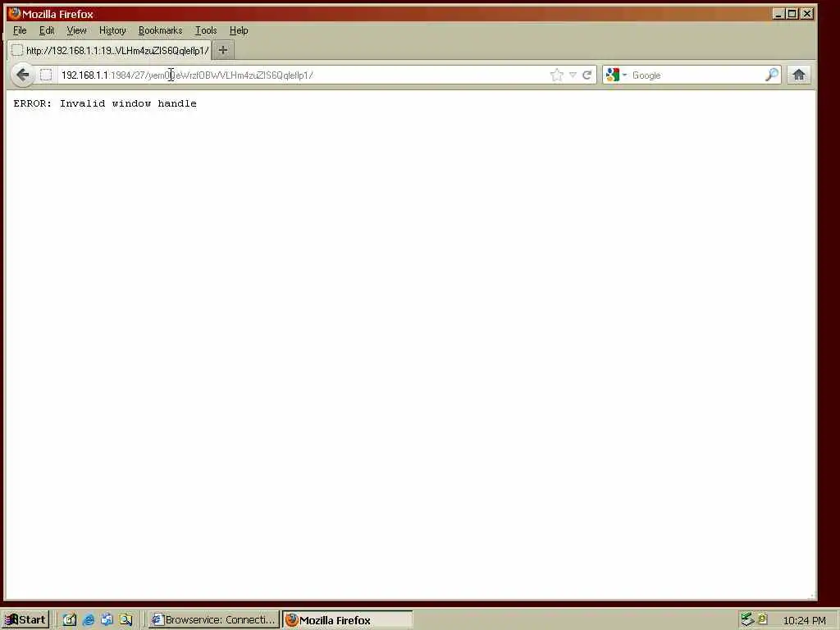
Task: Click the 10:24 PM clock
Action: point(804,620)
